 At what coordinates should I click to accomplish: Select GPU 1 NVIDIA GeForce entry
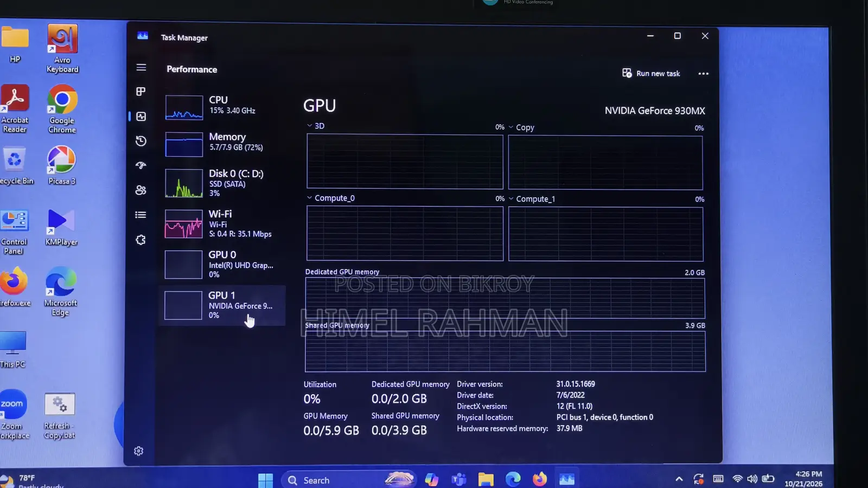click(x=222, y=305)
